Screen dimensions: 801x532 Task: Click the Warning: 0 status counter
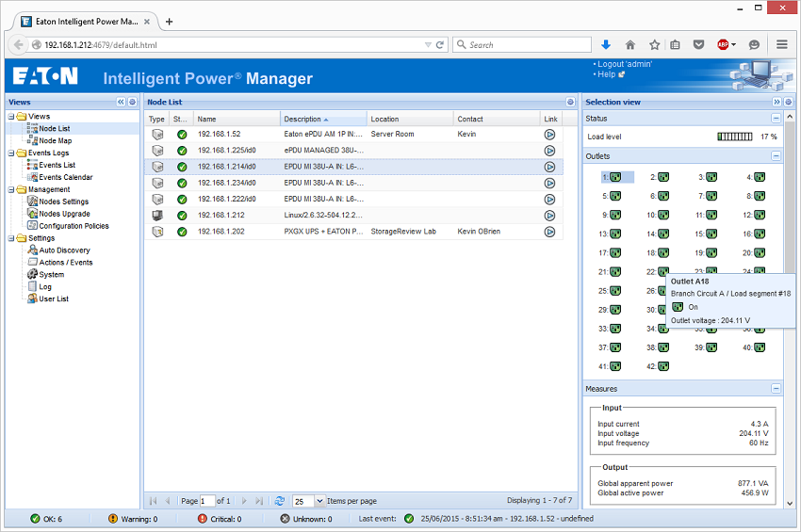coord(133,519)
